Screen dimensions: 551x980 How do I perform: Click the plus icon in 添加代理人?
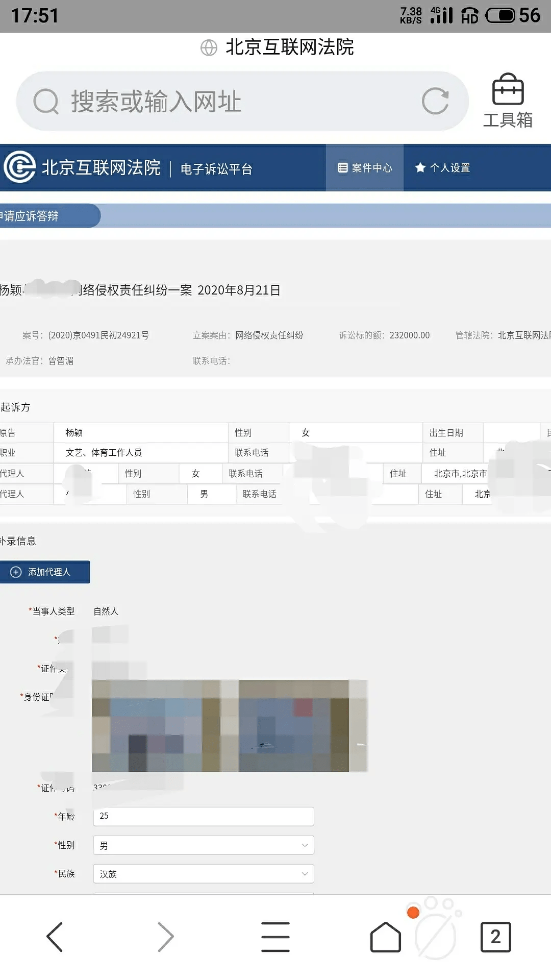point(16,572)
